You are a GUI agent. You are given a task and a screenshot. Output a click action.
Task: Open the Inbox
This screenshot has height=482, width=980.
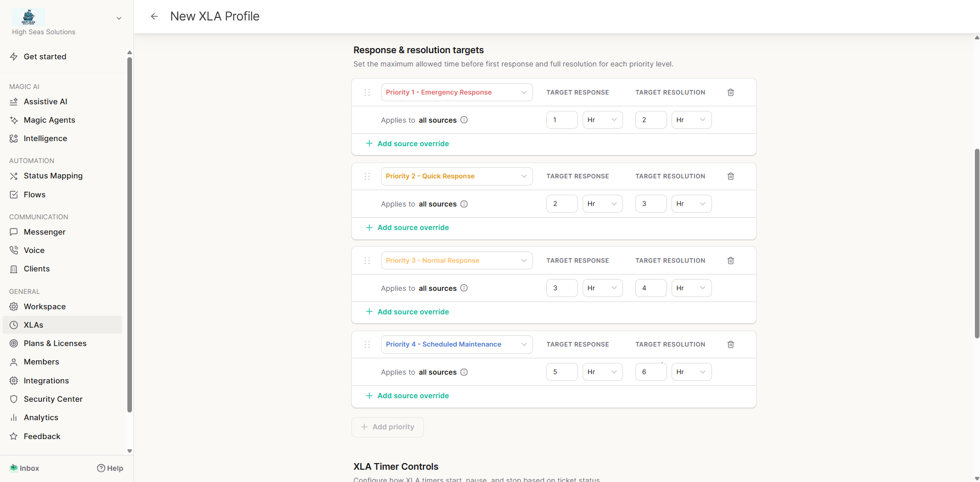(x=25, y=468)
